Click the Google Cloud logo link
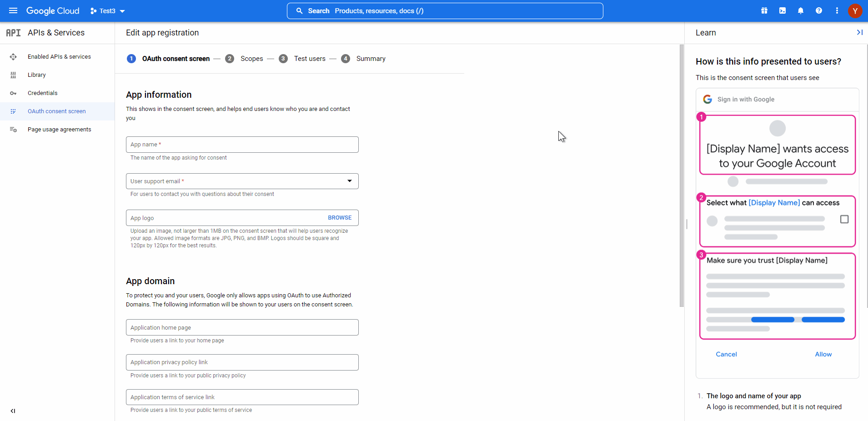The width and height of the screenshot is (868, 421). point(53,10)
